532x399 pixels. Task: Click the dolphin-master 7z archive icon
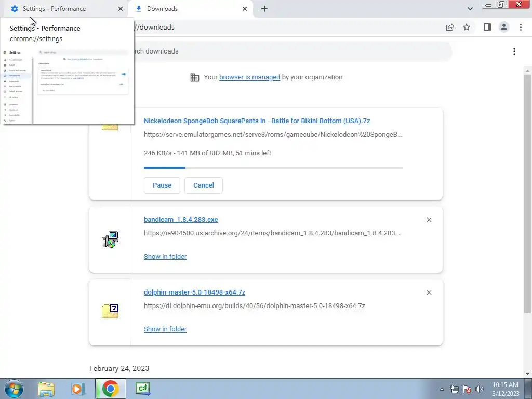pyautogui.click(x=110, y=311)
